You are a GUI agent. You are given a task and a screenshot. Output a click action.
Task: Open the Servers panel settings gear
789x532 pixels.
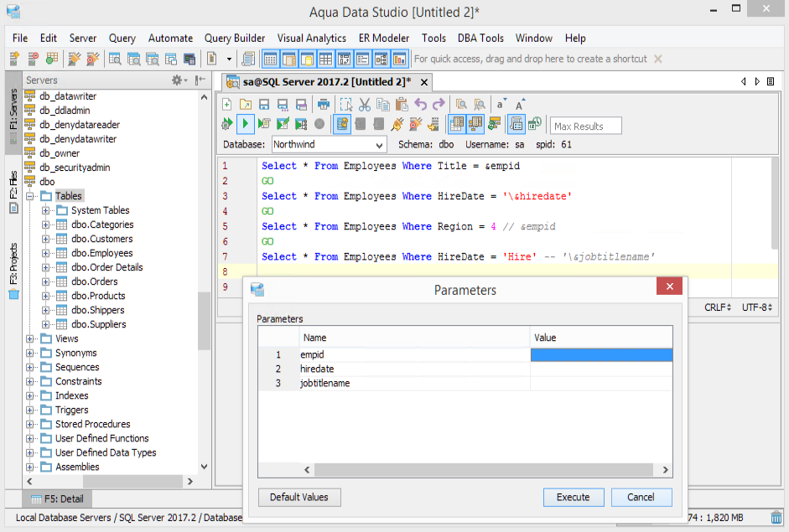[179, 80]
